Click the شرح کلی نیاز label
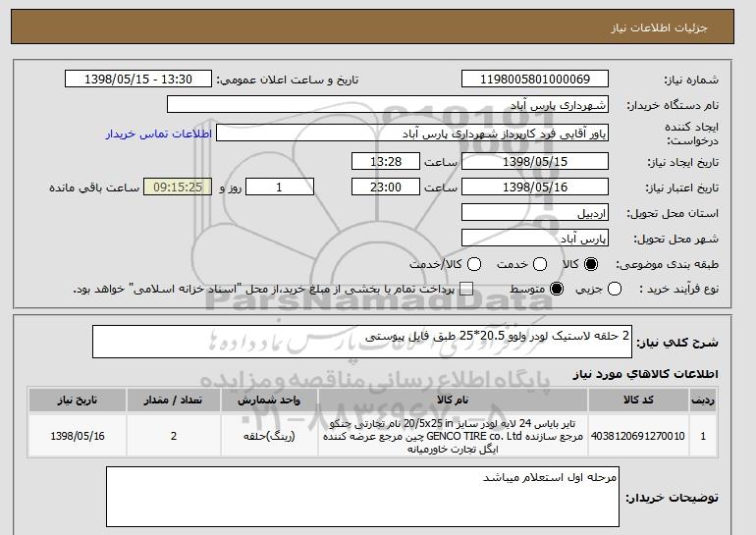The width and height of the screenshot is (756, 535). [x=677, y=343]
